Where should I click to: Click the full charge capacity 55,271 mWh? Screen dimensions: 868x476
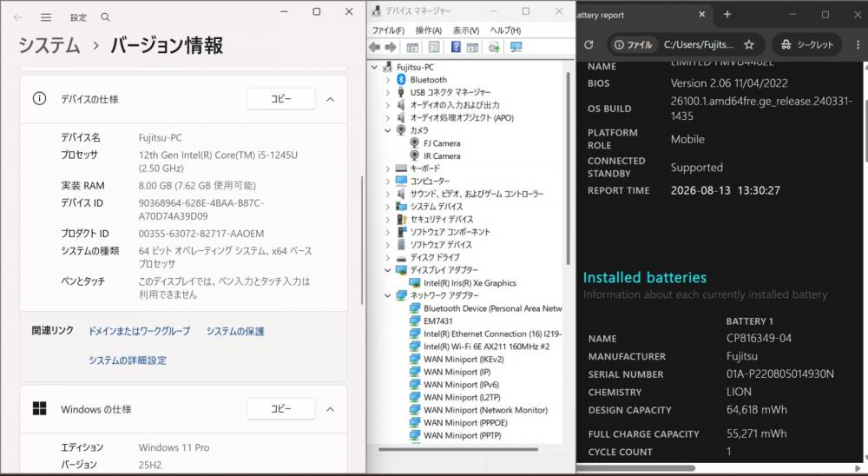(757, 433)
